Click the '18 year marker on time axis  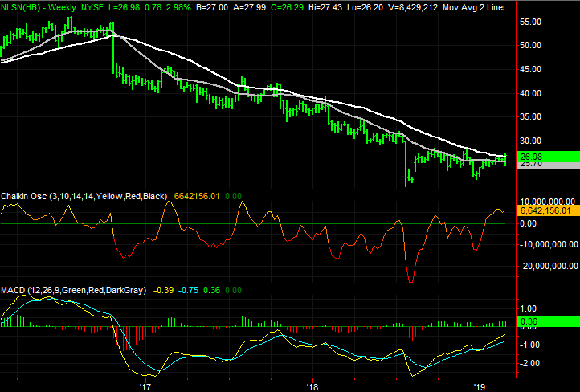coord(312,385)
